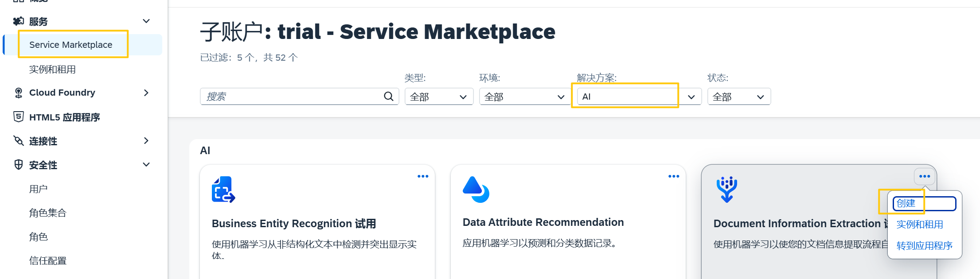
Task: Open the Business Entity Recognition three-dot menu
Action: tap(423, 176)
